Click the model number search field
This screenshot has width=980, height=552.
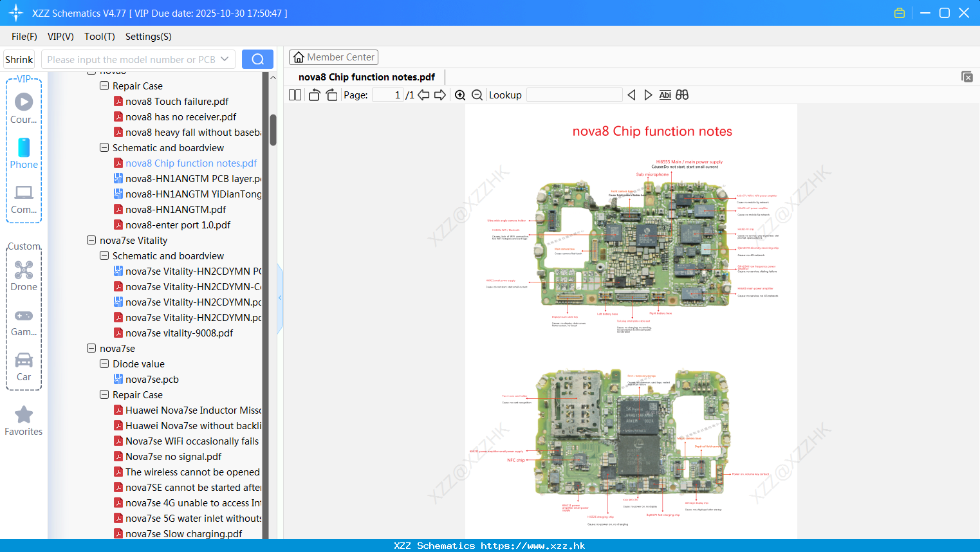131,59
